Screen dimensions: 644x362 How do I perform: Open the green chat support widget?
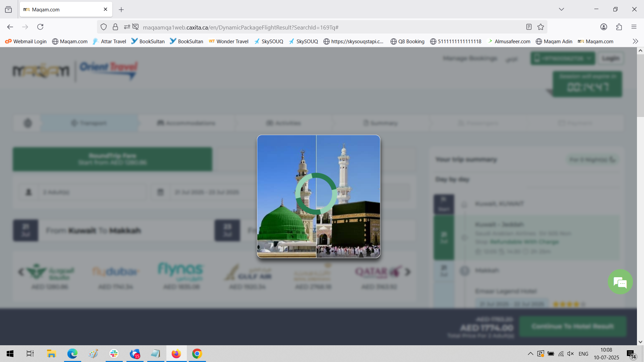coord(620,282)
